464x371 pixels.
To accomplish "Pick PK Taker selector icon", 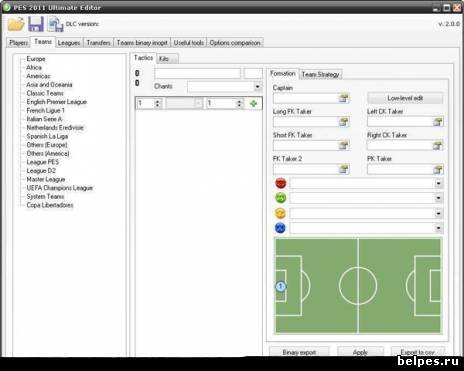I will 438,169.
